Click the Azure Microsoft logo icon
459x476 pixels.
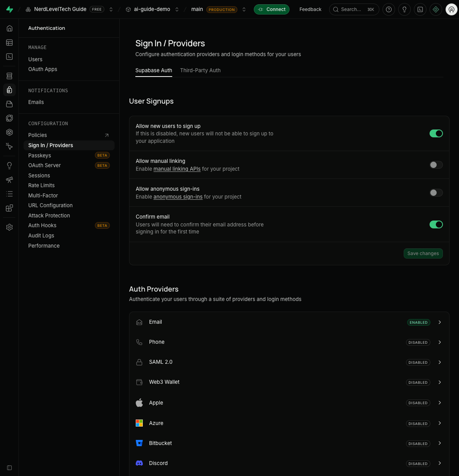(139, 423)
